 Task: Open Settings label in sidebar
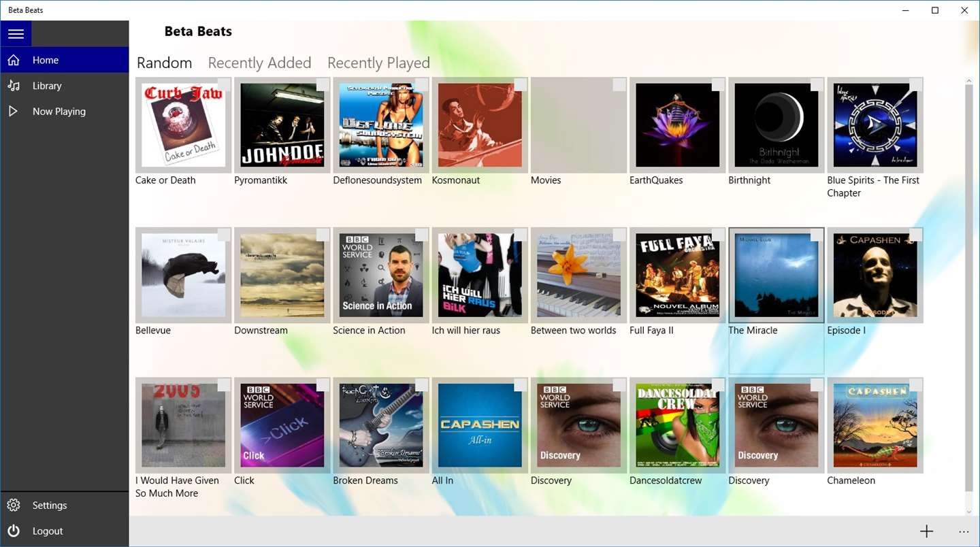click(50, 505)
